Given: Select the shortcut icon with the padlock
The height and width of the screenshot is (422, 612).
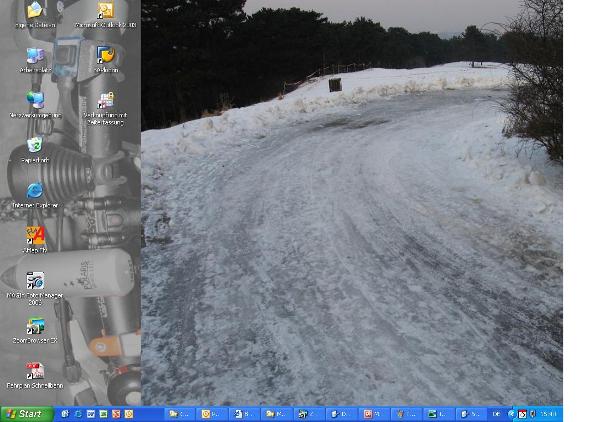Looking at the screenshot, I should pos(105,109).
